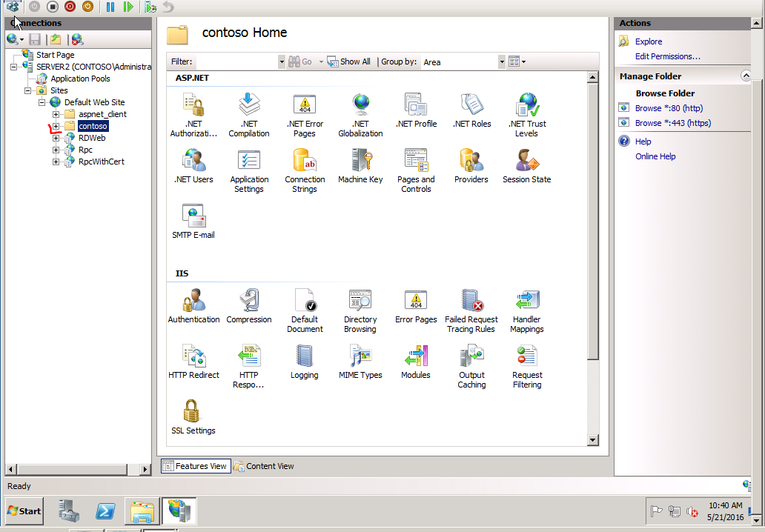This screenshot has height=532, width=765.
Task: Click Show All filter button
Action: (349, 62)
